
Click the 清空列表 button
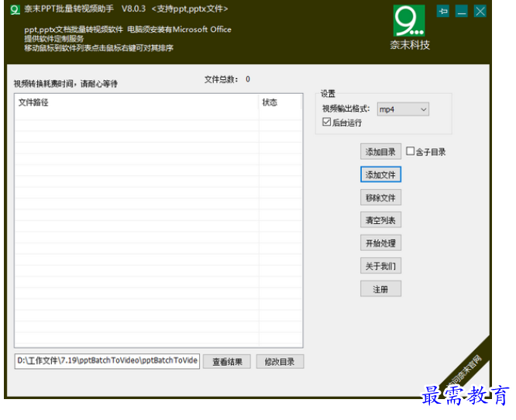coord(380,220)
